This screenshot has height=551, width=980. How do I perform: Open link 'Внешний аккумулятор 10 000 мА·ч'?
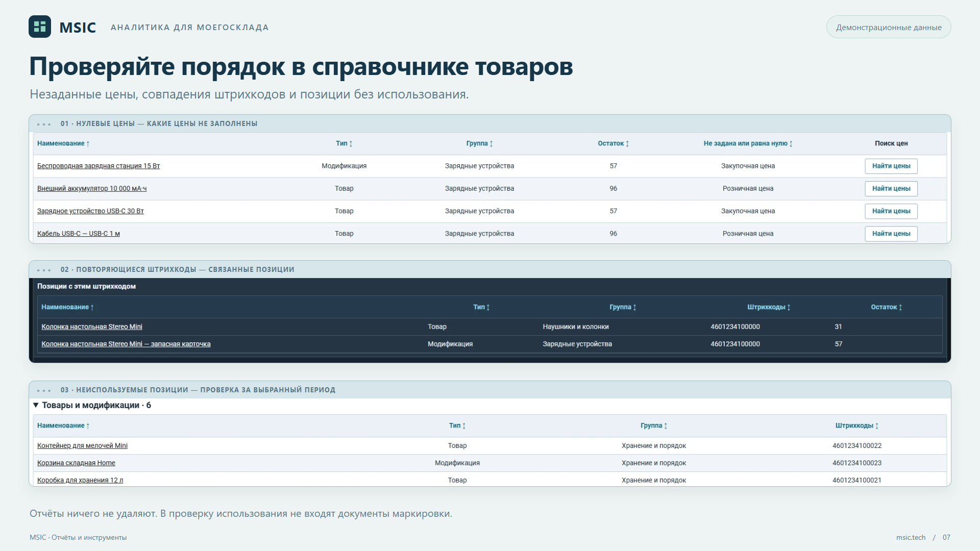point(92,188)
